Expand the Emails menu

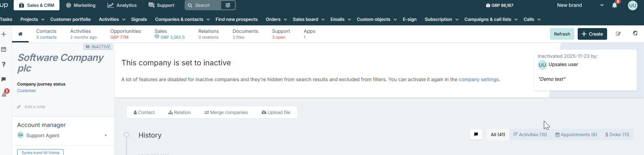341,19
